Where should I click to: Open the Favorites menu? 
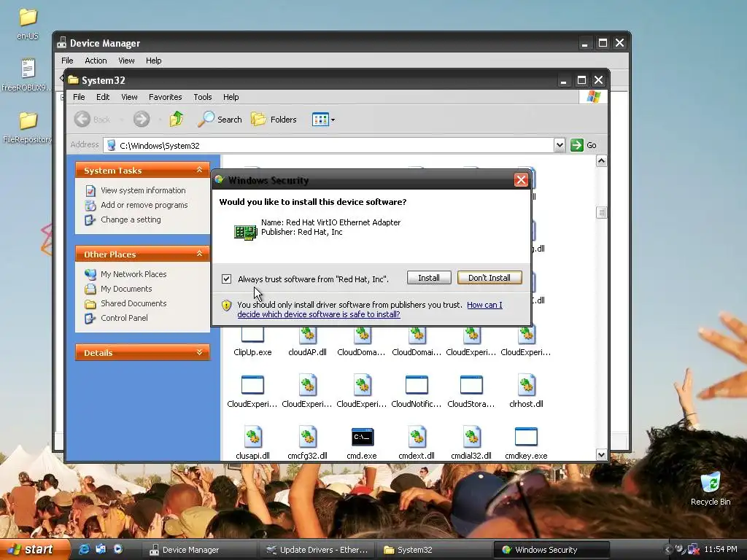(x=166, y=97)
